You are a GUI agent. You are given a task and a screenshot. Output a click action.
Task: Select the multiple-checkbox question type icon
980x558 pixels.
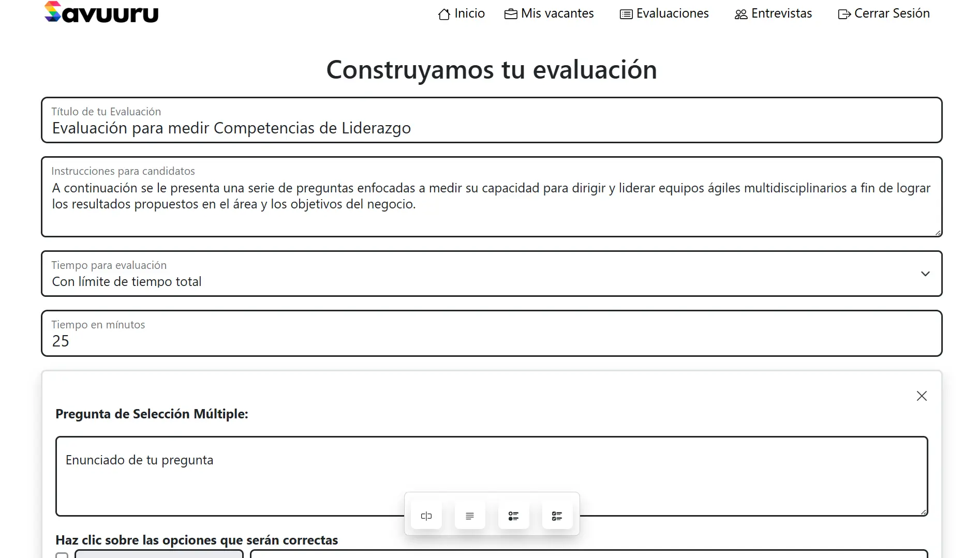(x=557, y=515)
